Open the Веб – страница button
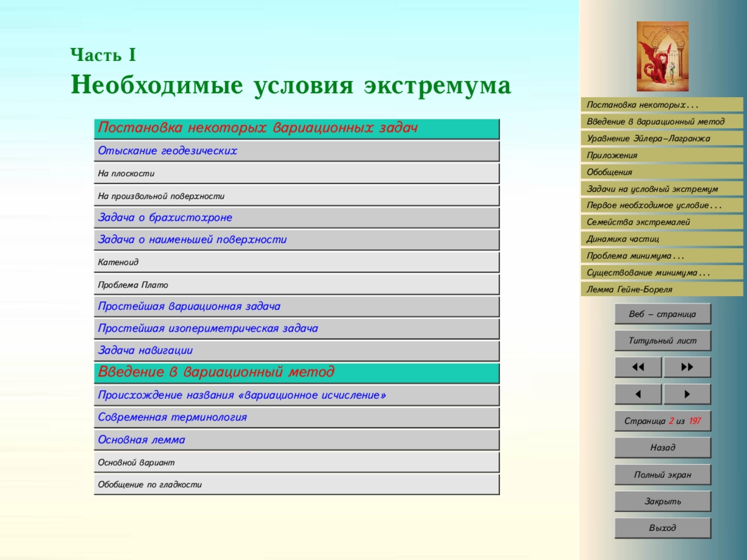Viewport: 747px width, 560px height. 663,314
